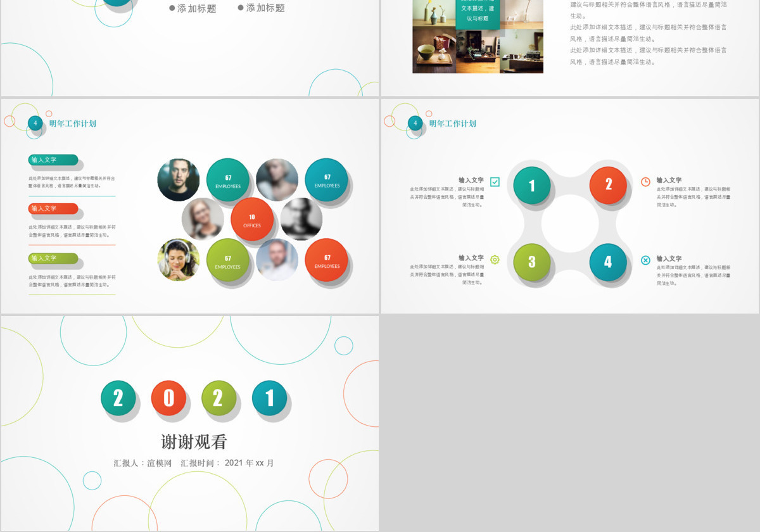Click '输入文字' heading beside the circled X icon
This screenshot has width=760, height=532.
pos(669,259)
